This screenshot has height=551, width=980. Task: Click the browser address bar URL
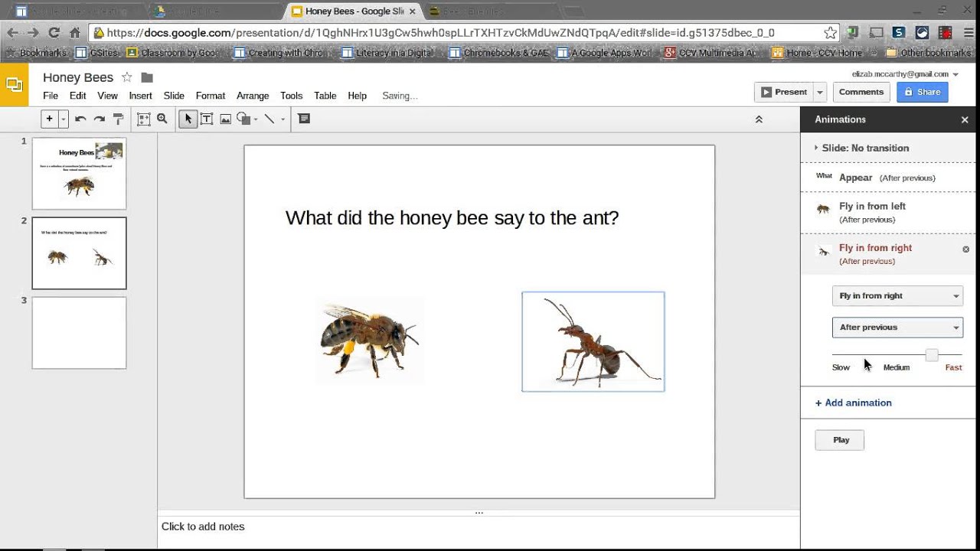click(x=440, y=33)
